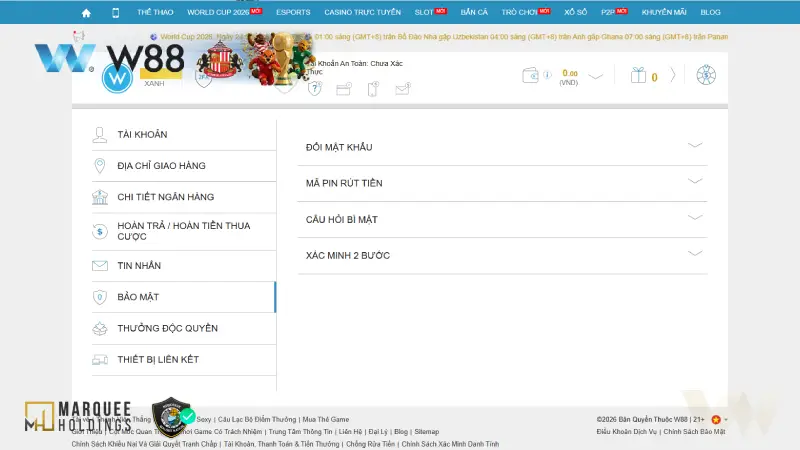Image resolution: width=800 pixels, height=450 pixels.
Task: Expand the Mã PIN Rút Tiền section
Action: 503,183
